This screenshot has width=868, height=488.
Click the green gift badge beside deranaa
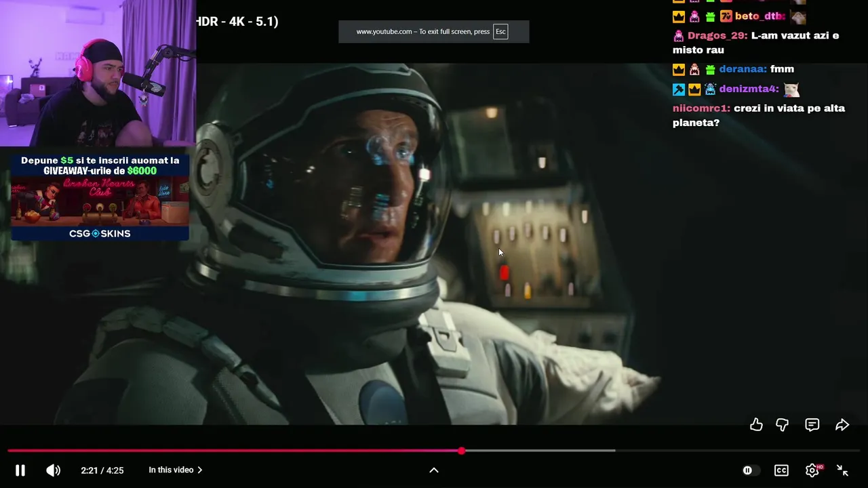pyautogui.click(x=710, y=69)
